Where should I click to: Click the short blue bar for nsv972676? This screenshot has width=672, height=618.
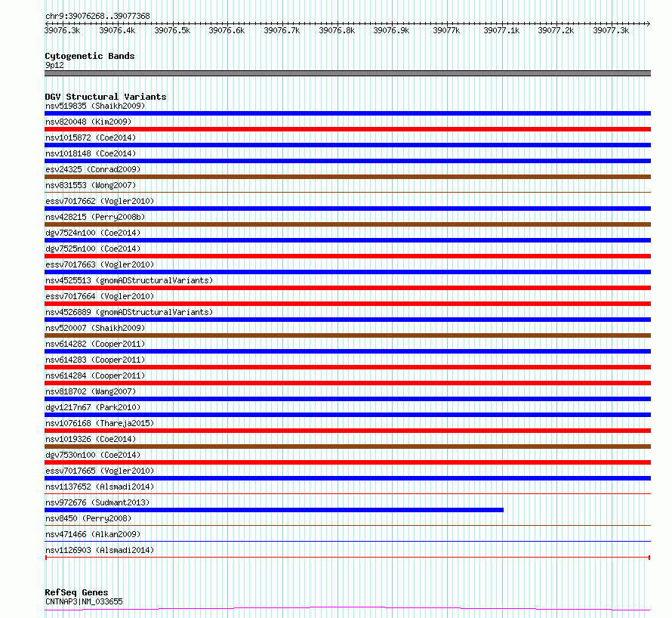[x=274, y=510]
